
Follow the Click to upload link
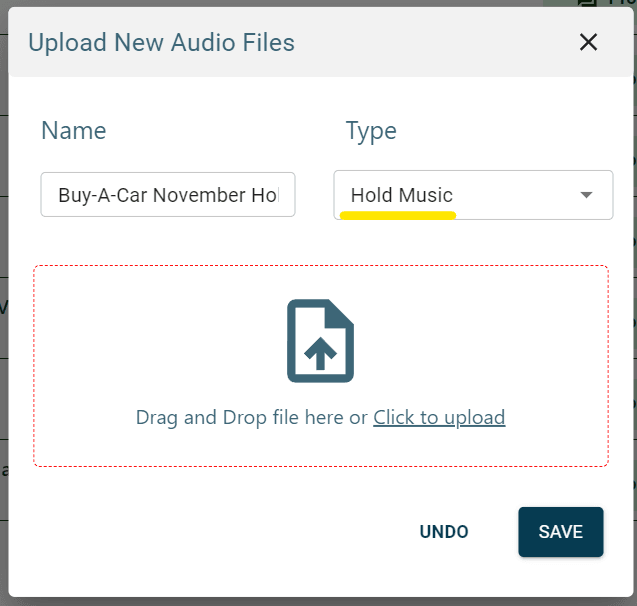pos(439,417)
